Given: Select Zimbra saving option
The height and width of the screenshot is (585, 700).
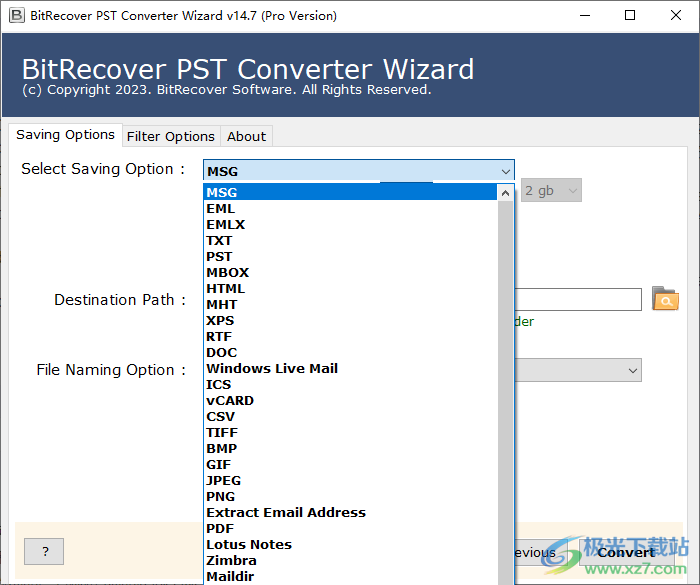Looking at the screenshot, I should [x=351, y=560].
